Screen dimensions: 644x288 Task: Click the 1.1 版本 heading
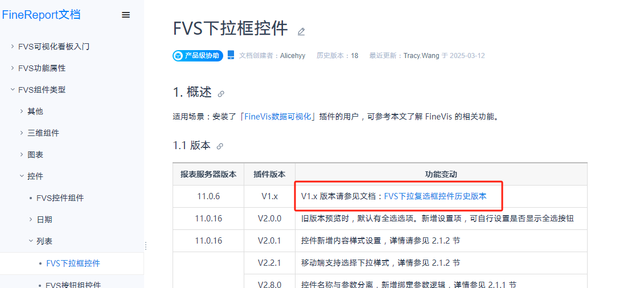click(x=192, y=146)
